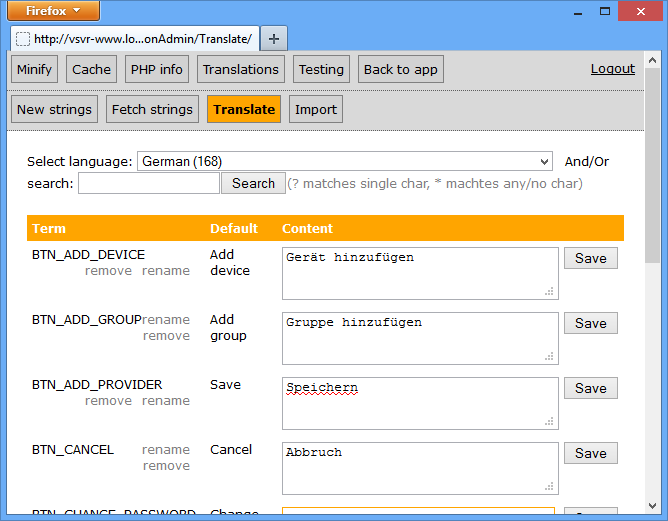Screen dimensions: 668x521
Task: Open the Fetch strings sub-tab
Action: 152,109
